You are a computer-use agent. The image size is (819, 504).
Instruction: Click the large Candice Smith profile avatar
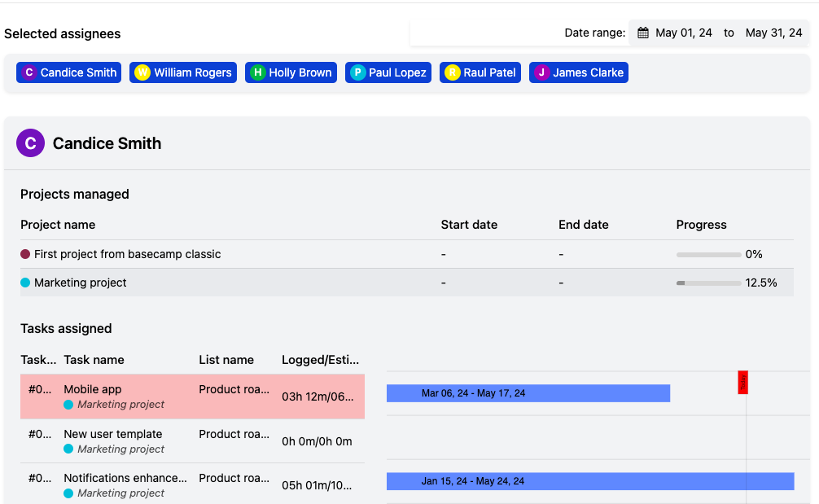30,143
